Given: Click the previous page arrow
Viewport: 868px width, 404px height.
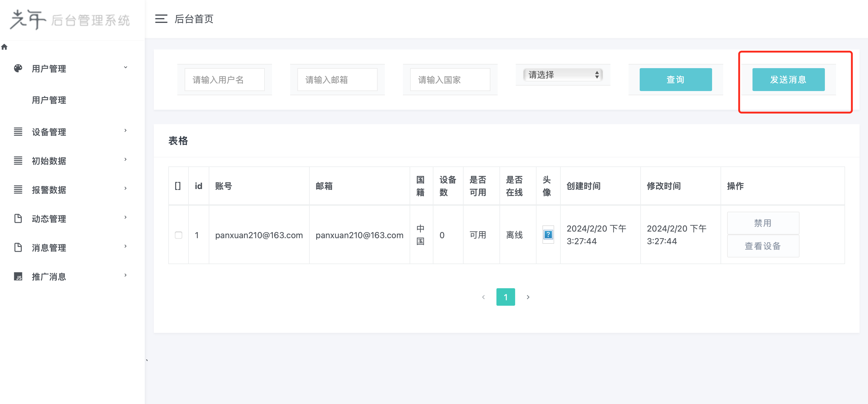Looking at the screenshot, I should 483,297.
